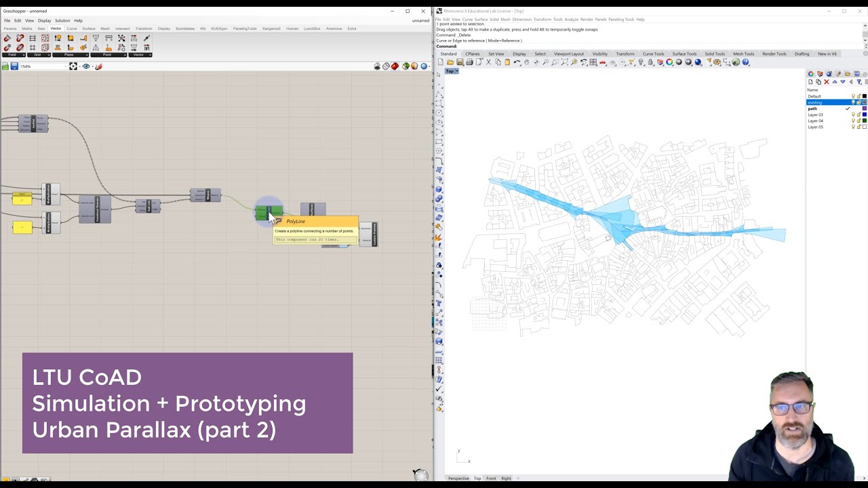This screenshot has width=868, height=488.
Task: Create new layer icon in Layers panel
Action: click(x=810, y=82)
